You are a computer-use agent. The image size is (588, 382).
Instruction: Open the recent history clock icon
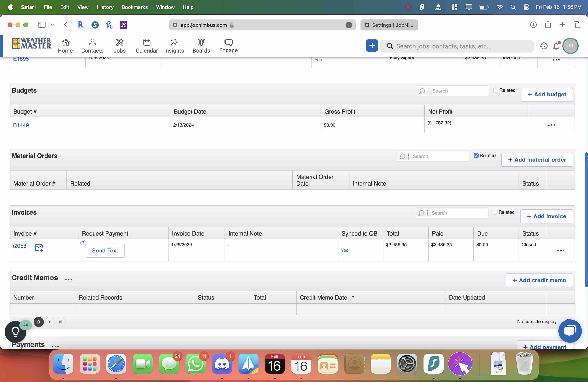[x=543, y=46]
